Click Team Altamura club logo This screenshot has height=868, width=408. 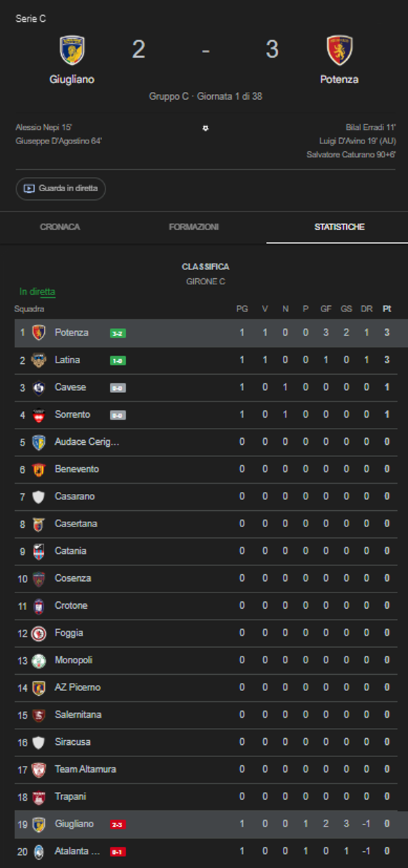tap(39, 769)
